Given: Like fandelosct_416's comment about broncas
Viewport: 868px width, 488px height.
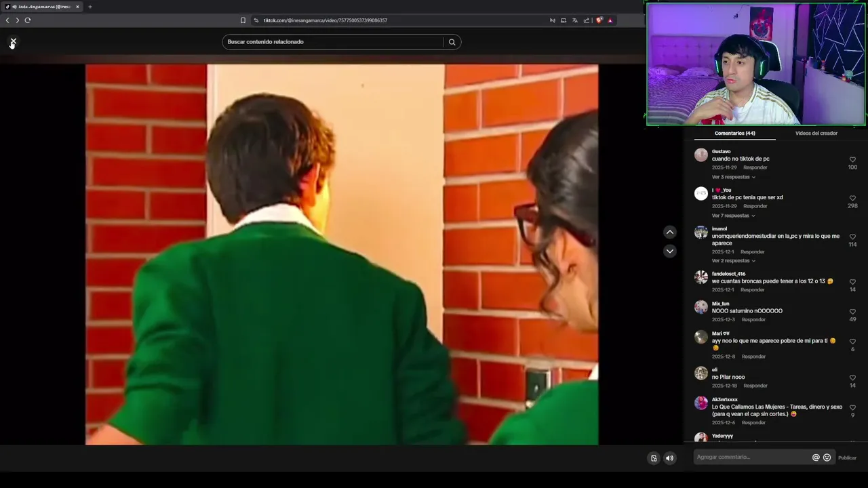Looking at the screenshot, I should click(852, 282).
